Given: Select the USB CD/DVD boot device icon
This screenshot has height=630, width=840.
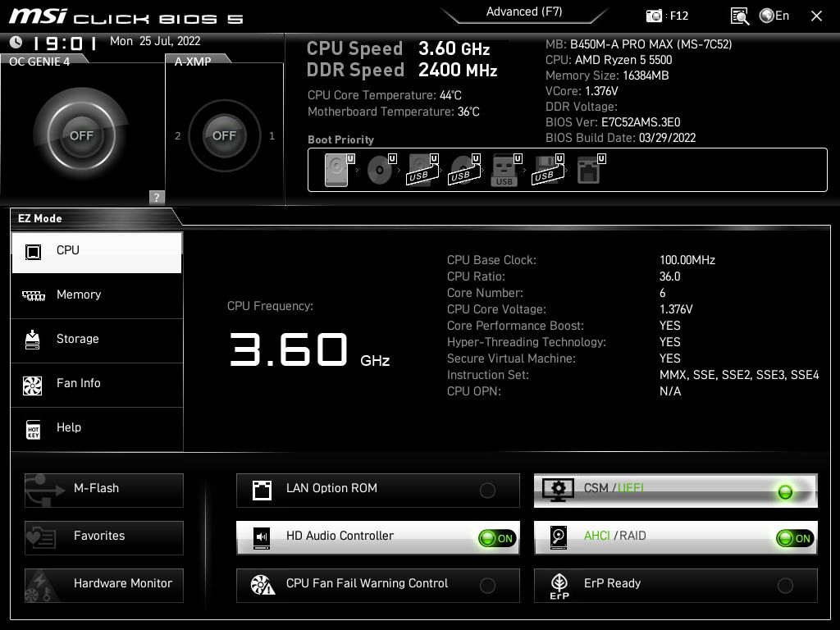Looking at the screenshot, I should tap(464, 171).
